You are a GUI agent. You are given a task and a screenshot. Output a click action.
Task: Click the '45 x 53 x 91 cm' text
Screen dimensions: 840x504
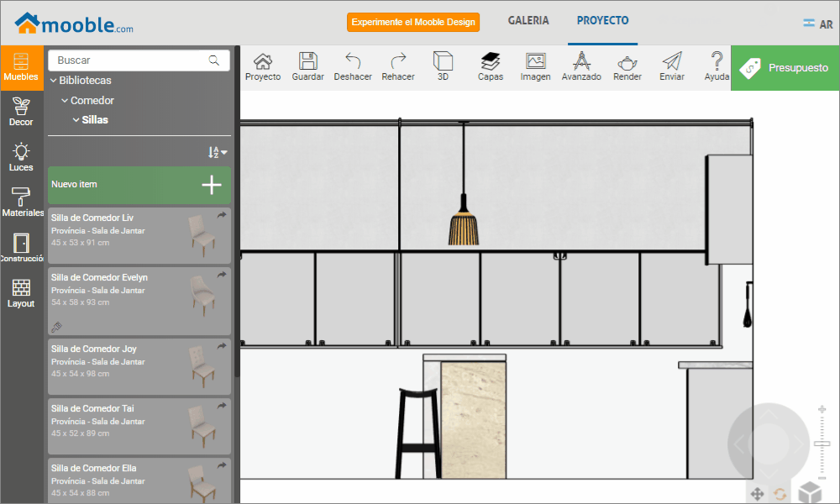(x=81, y=243)
